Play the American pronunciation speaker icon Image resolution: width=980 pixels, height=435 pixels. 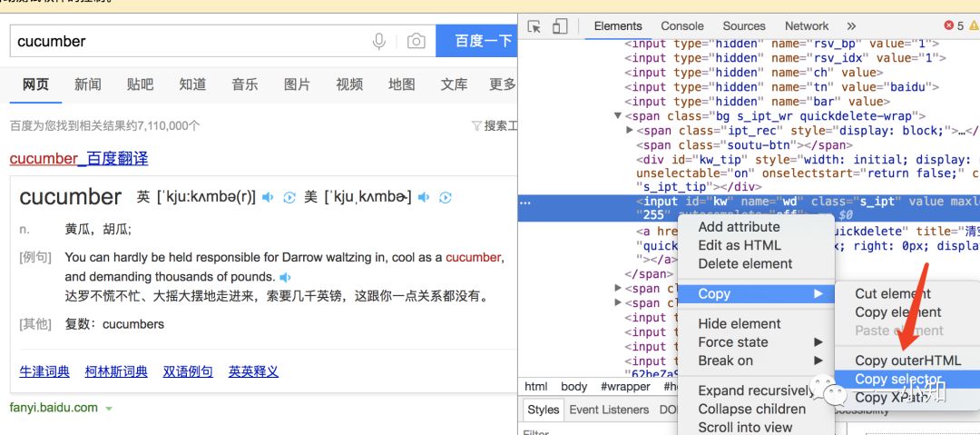[424, 197]
